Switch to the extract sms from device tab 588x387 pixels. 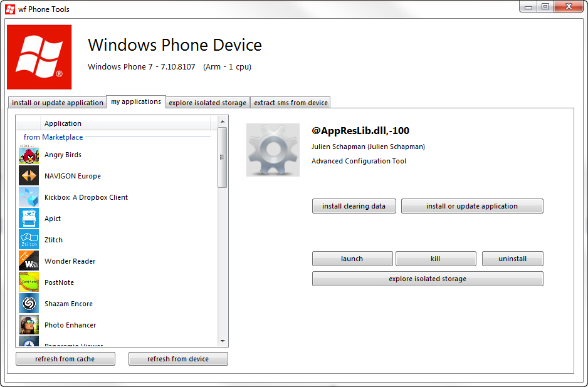tap(290, 102)
